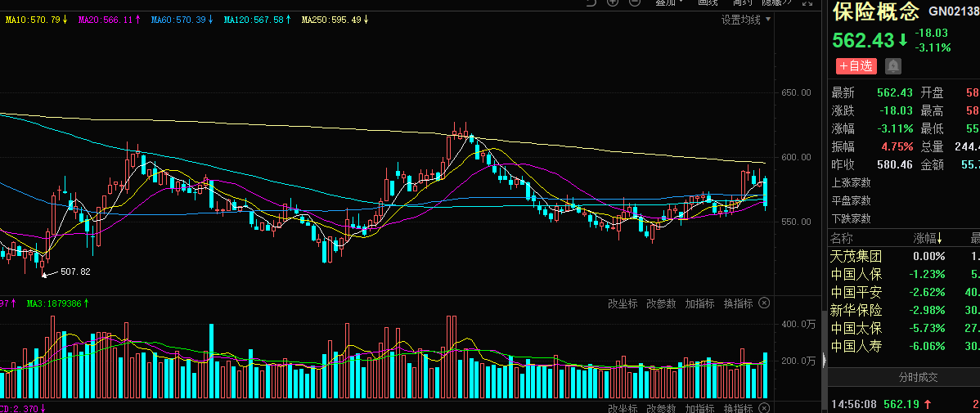Click 改坐标 in volume panel
Screen dimensions: 980x413
[x=623, y=303]
